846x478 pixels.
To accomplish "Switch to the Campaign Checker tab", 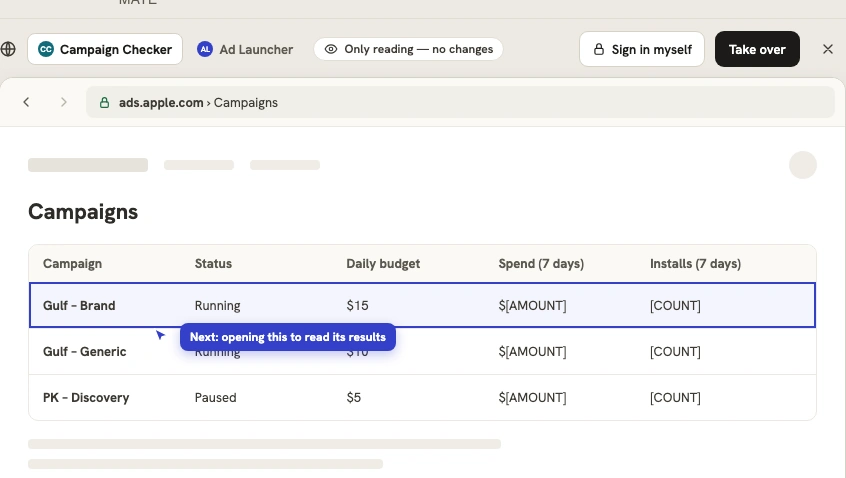I will pos(105,49).
